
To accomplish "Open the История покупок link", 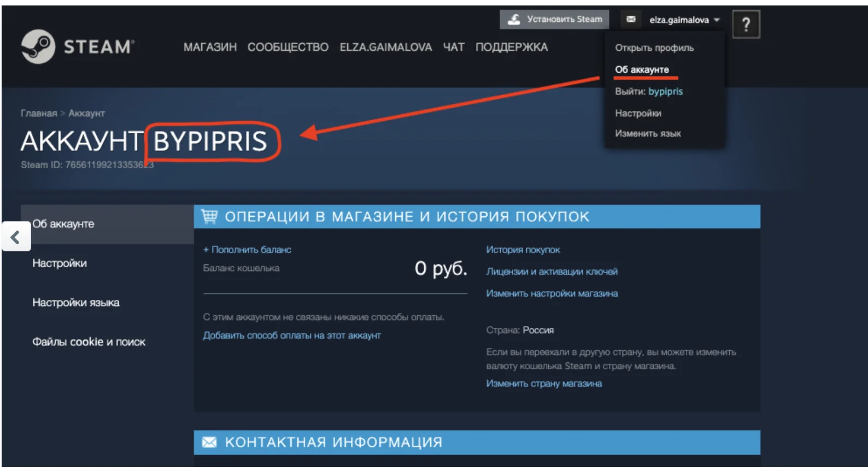I will (x=523, y=250).
